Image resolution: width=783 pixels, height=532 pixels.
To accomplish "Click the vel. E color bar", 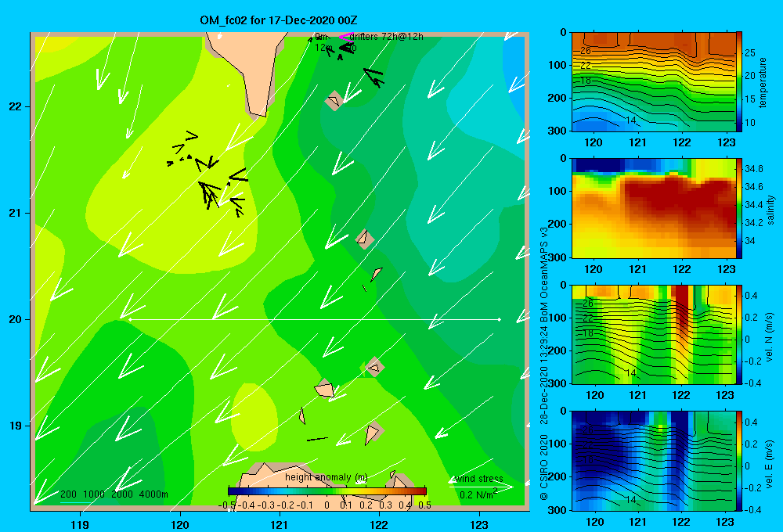I will (739, 461).
